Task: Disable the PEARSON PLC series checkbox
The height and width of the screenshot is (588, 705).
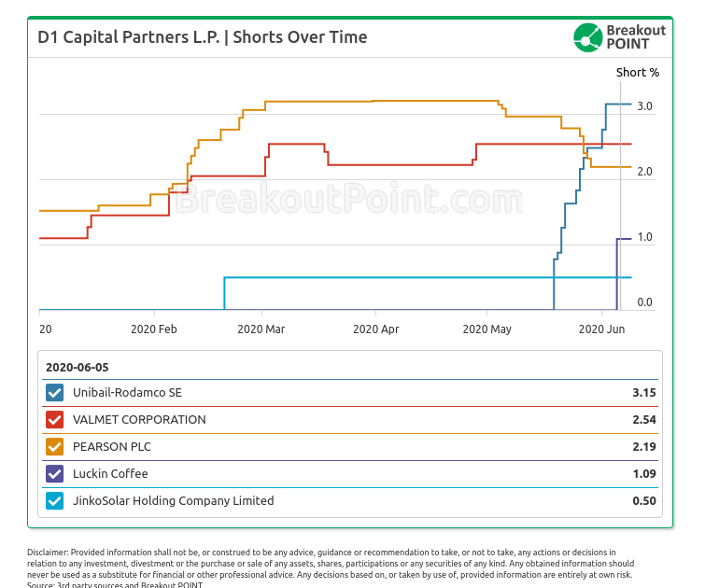Action: (54, 447)
